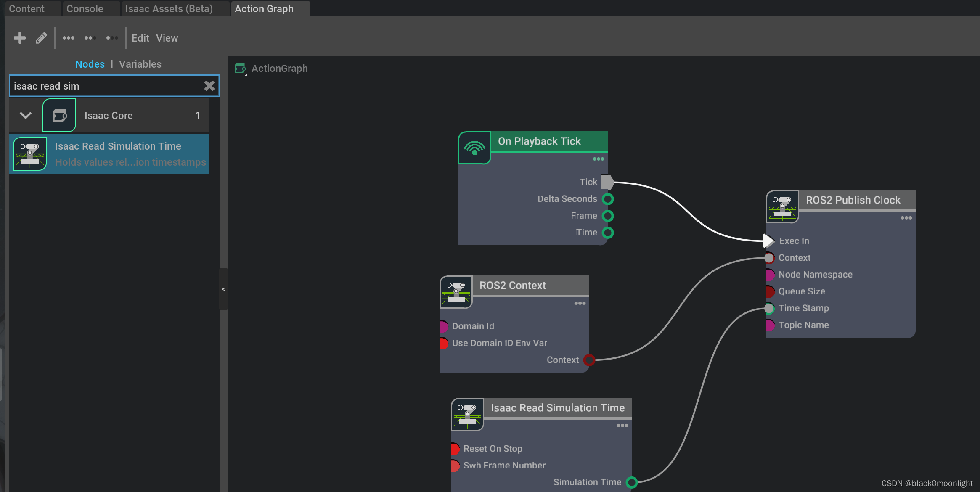
Task: Click the pencil edit icon
Action: pos(41,38)
